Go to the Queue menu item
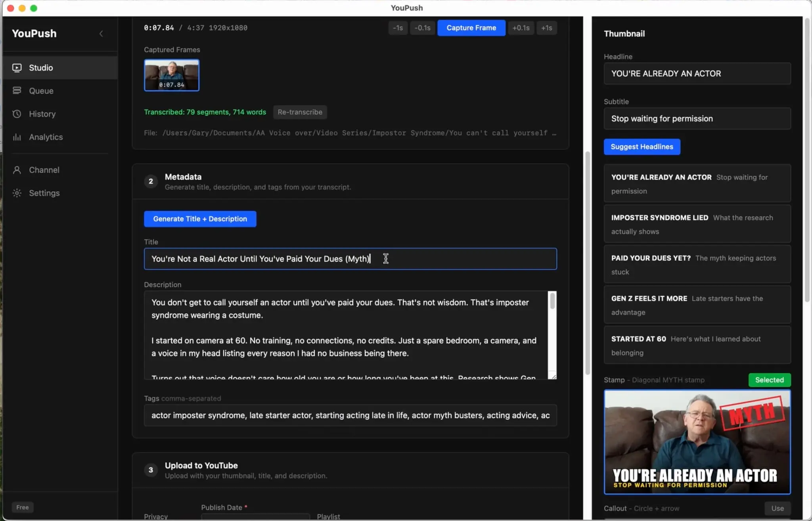Screen dimensions: 812x521 pos(60,91)
